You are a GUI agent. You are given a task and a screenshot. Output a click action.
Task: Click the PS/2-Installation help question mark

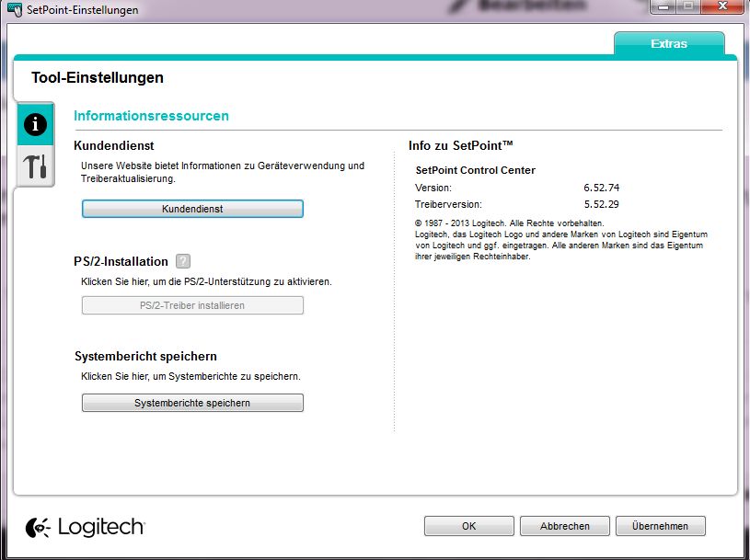click(183, 261)
